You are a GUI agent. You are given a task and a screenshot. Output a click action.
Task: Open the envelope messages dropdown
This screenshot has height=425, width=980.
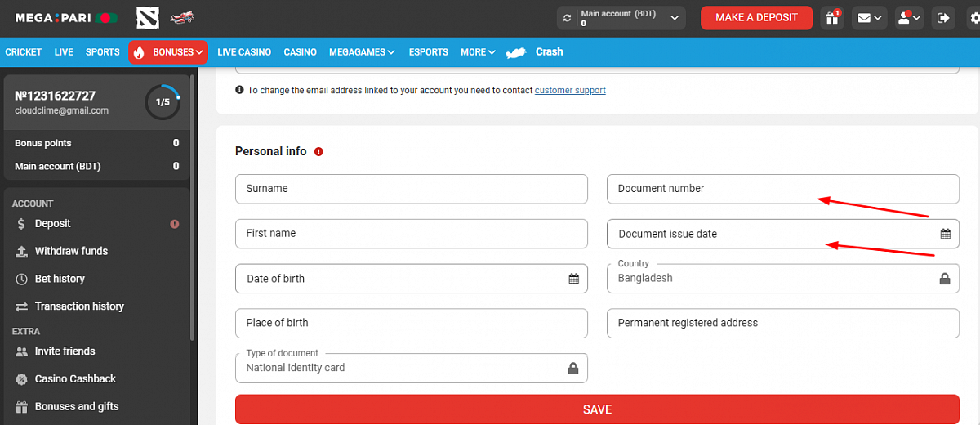click(x=869, y=18)
